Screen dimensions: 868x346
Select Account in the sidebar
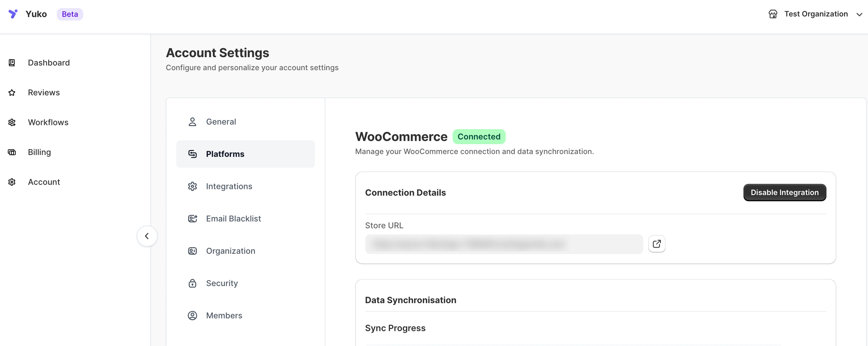pyautogui.click(x=44, y=182)
